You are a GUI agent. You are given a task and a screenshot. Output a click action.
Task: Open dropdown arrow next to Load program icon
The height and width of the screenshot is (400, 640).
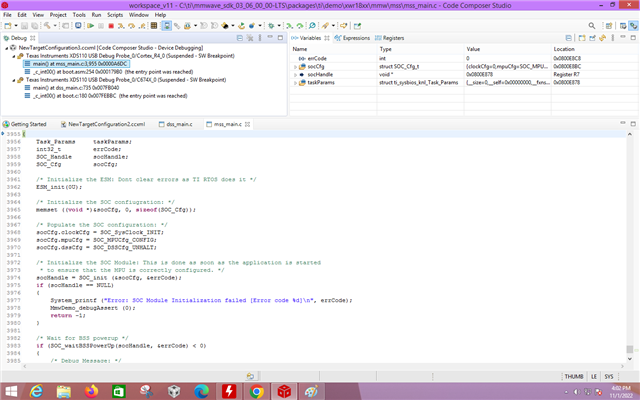195,26
